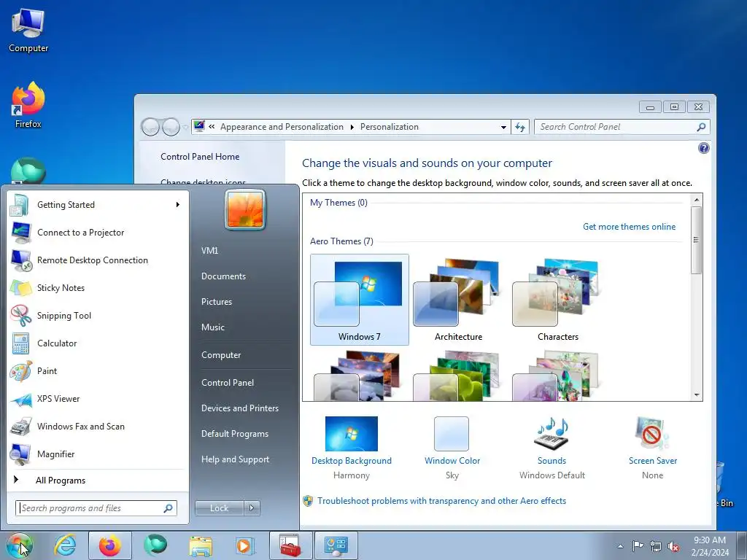Viewport: 747px width, 560px height.
Task: Open Troubleshoot transparency and Aero effects link
Action: (x=441, y=501)
